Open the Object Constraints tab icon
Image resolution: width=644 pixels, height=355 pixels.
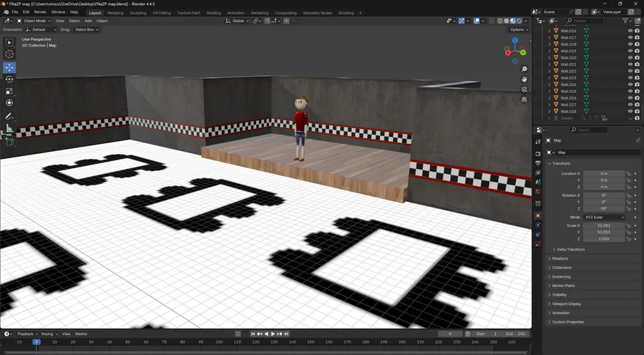(x=538, y=234)
